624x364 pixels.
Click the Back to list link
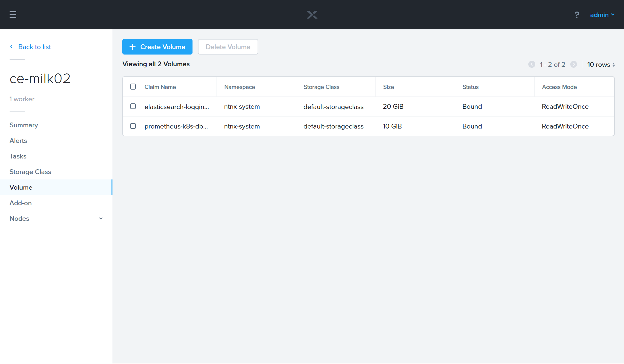tap(34, 47)
